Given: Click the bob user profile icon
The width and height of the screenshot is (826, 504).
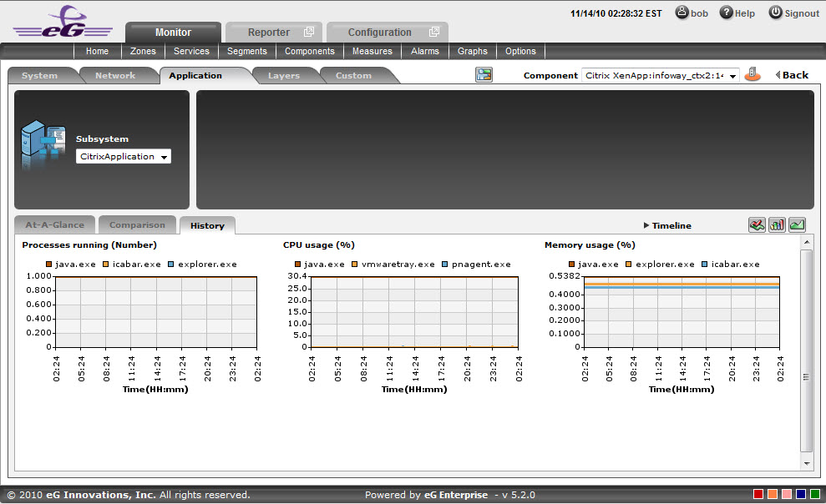Looking at the screenshot, I should (x=682, y=13).
